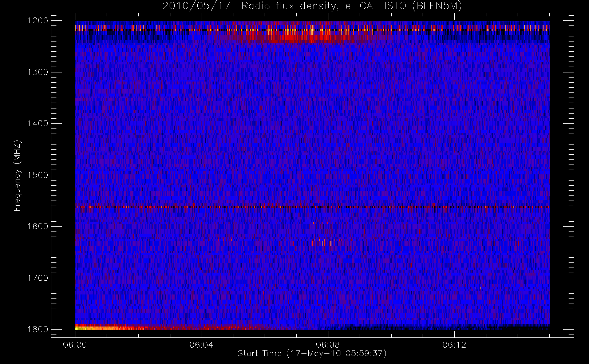Viewport: 589px width, 364px height.
Task: Click the 06:00 time tick label
Action: coord(75,345)
